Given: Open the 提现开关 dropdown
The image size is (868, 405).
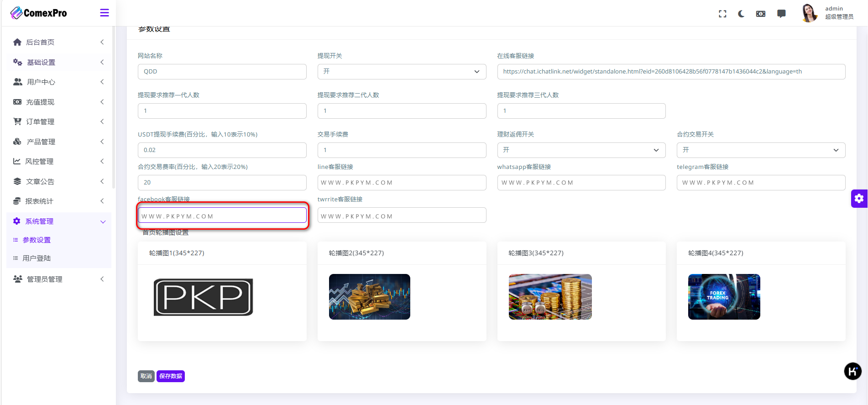Looking at the screenshot, I should click(x=402, y=72).
